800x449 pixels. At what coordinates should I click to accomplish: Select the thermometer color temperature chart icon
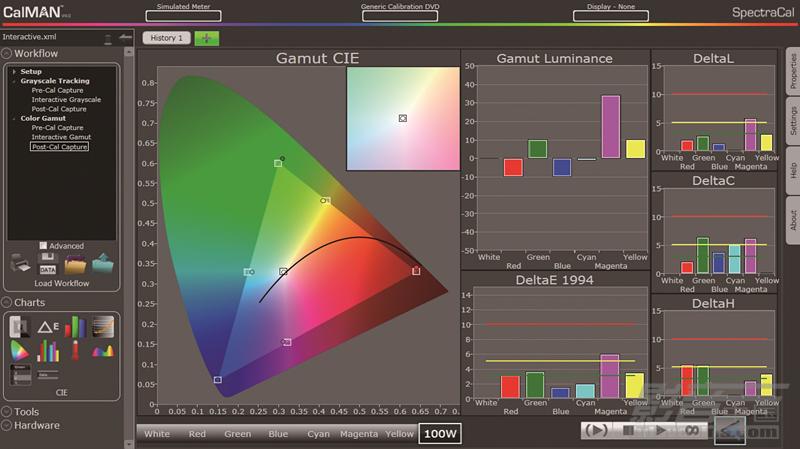click(x=76, y=351)
